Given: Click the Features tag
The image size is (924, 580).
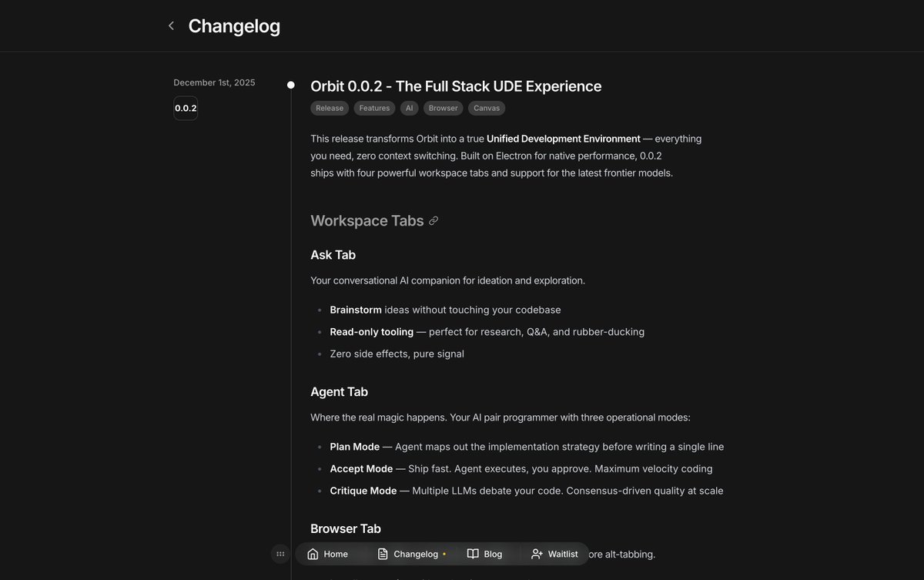Looking at the screenshot, I should tap(374, 108).
